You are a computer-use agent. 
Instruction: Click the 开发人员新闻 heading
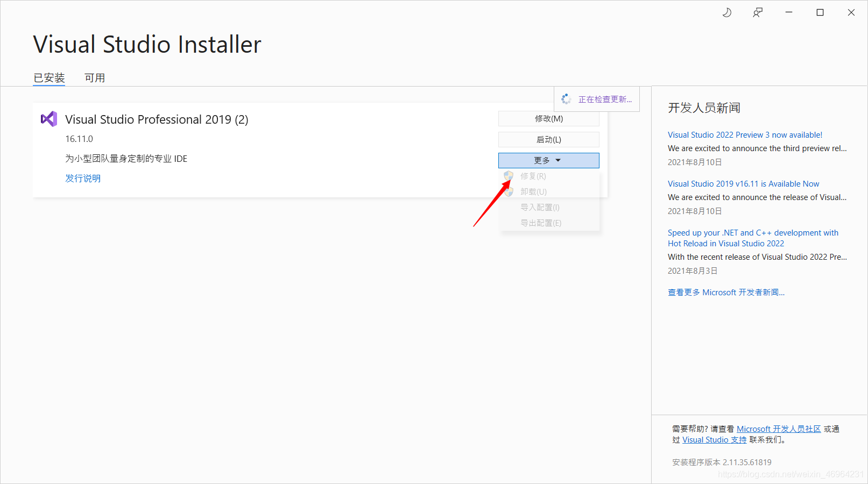pyautogui.click(x=704, y=108)
